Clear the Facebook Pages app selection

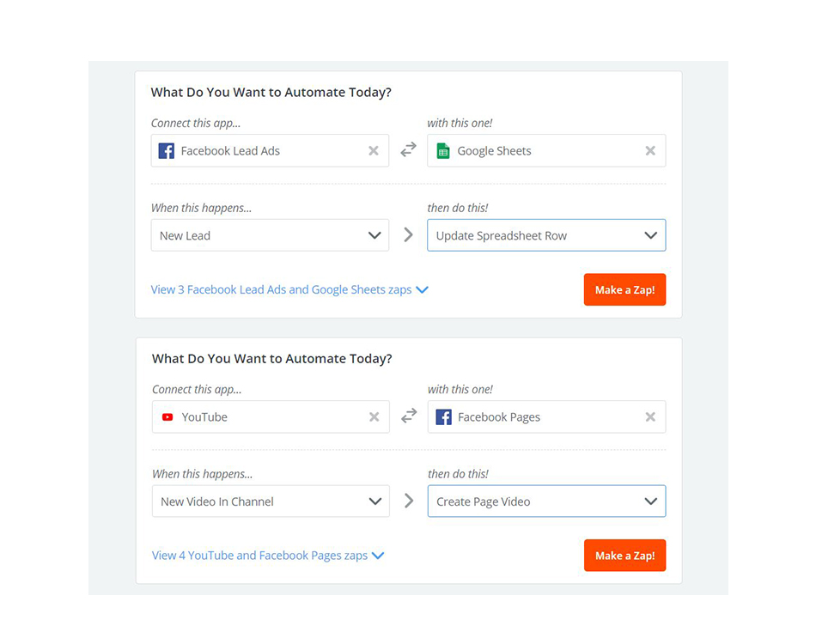[x=650, y=417]
